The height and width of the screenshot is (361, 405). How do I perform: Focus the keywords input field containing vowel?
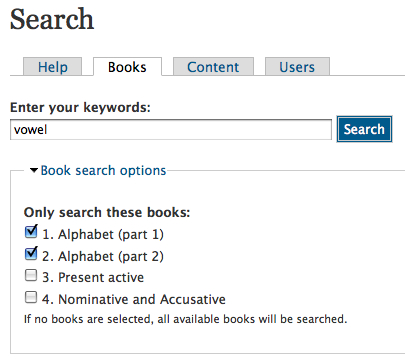tap(171, 129)
